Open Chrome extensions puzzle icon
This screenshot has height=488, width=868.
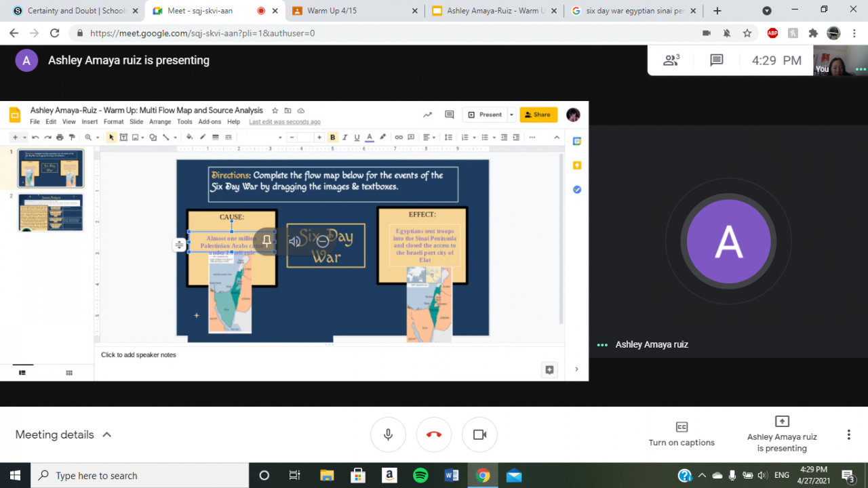[x=813, y=33]
